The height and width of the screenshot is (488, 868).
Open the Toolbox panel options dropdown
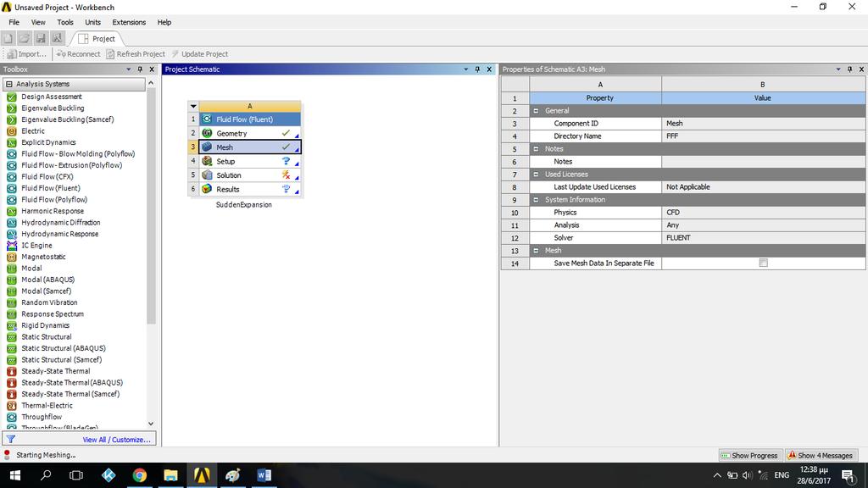(129, 69)
